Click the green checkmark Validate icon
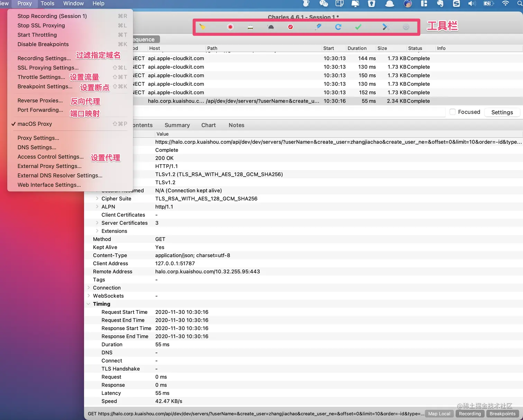The image size is (523, 420). (x=358, y=27)
